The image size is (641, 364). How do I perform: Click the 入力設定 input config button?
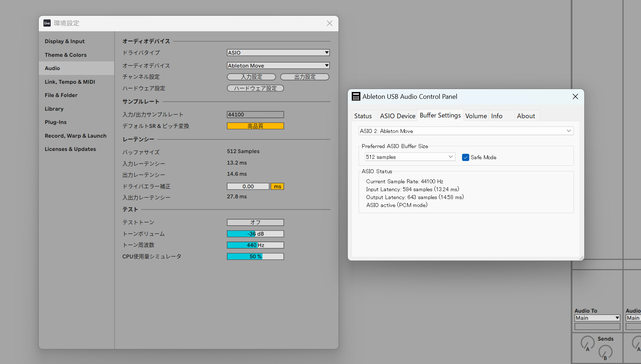252,77
